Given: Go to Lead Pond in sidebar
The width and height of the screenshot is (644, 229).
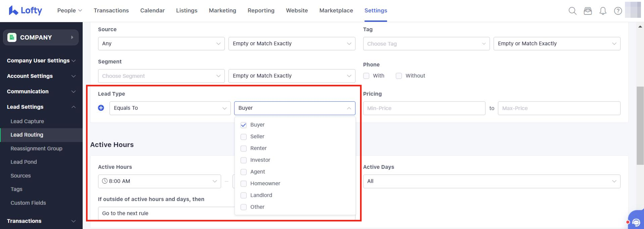Looking at the screenshot, I should pyautogui.click(x=24, y=162).
